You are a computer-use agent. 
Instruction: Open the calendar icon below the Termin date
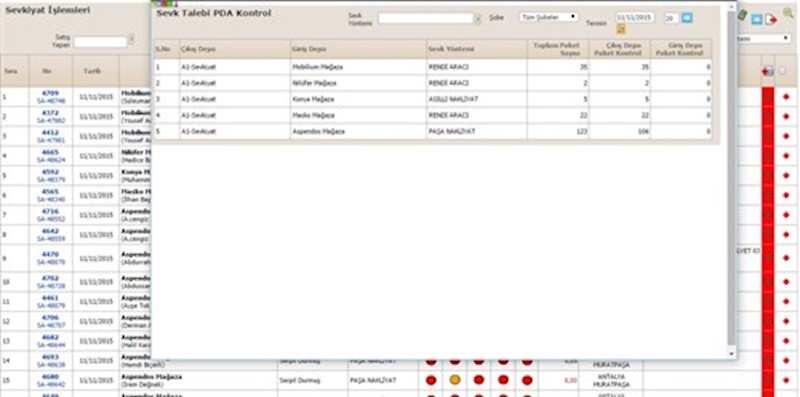[x=621, y=30]
